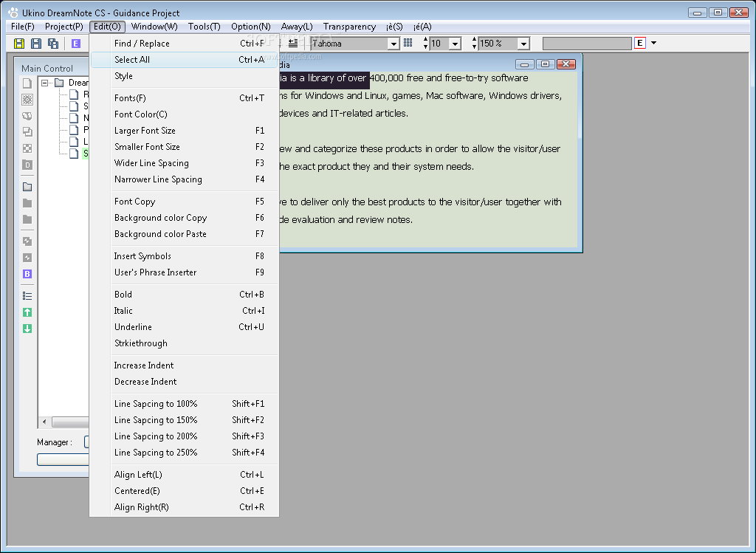The height and width of the screenshot is (553, 756).
Task: Click Font Copy menu item
Action: coord(184,202)
